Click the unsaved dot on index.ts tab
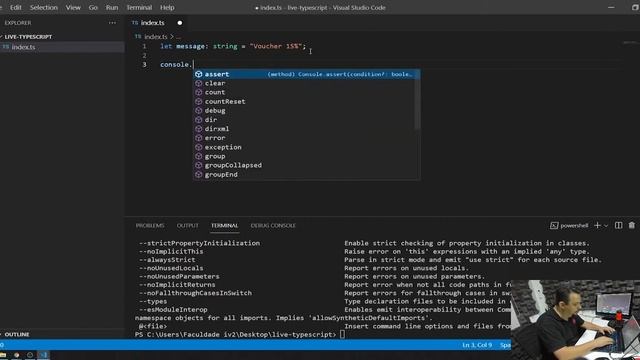640x360 pixels. (x=180, y=23)
